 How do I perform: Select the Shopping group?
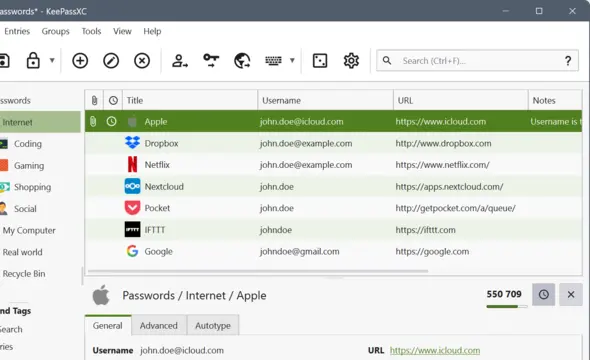point(32,187)
